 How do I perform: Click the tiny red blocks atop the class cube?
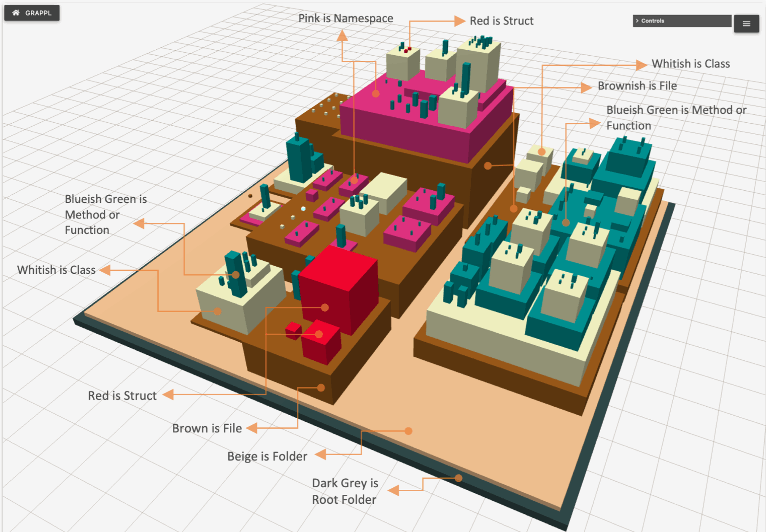(x=407, y=50)
